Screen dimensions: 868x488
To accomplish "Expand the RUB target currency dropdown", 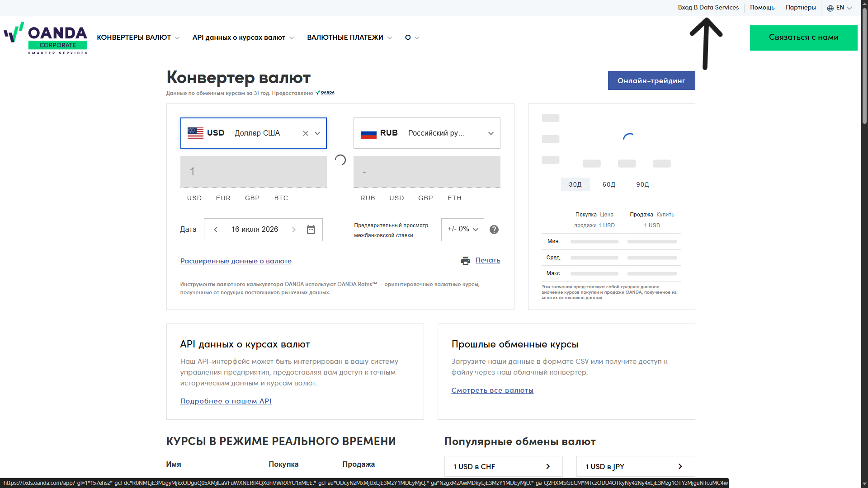I will click(491, 133).
